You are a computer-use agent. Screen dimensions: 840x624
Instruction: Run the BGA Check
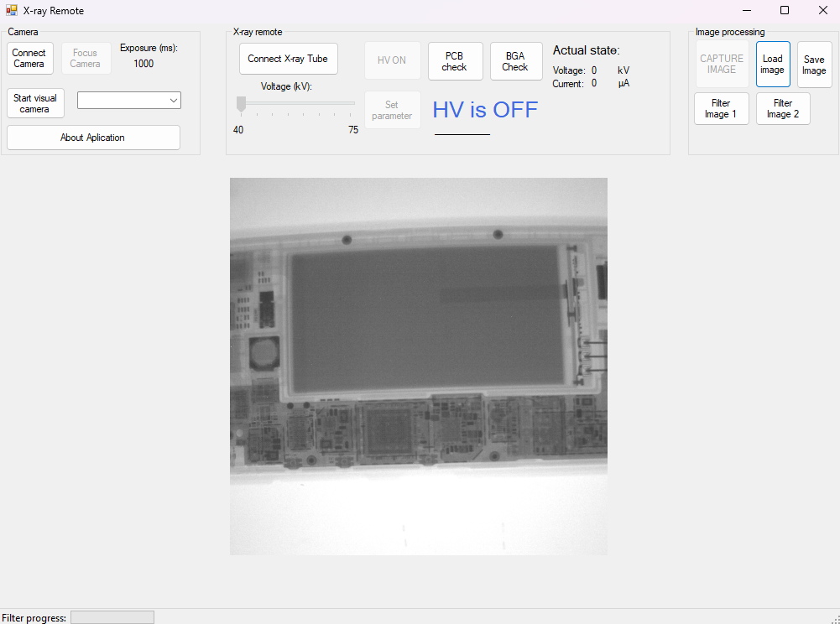pyautogui.click(x=516, y=61)
